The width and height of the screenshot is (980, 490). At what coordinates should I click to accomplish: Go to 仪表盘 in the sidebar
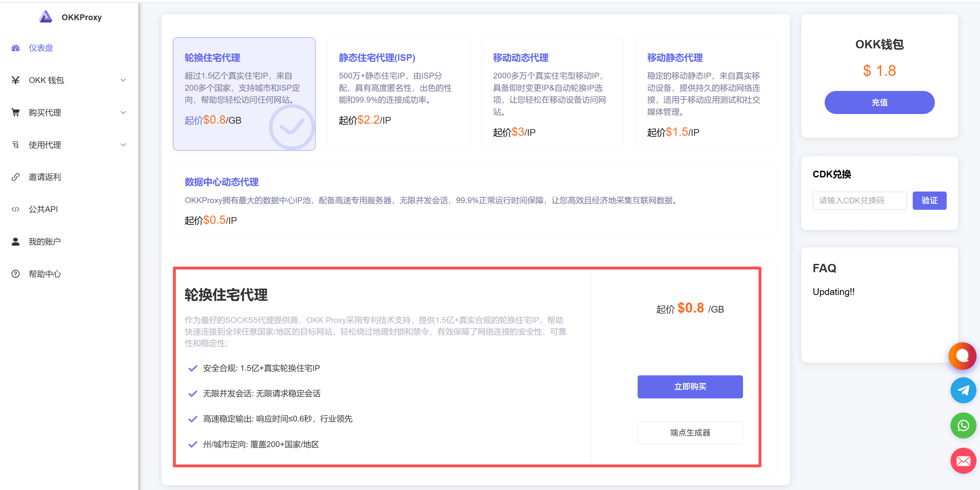point(69,48)
